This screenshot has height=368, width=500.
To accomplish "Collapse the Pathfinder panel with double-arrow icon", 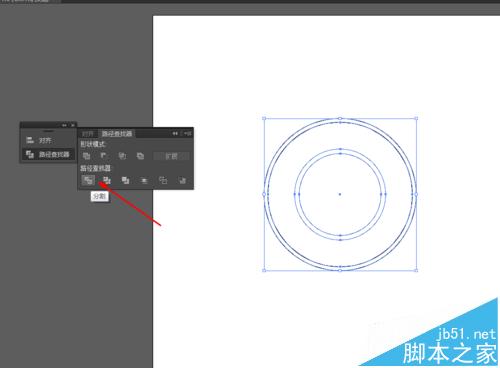I will pos(175,133).
